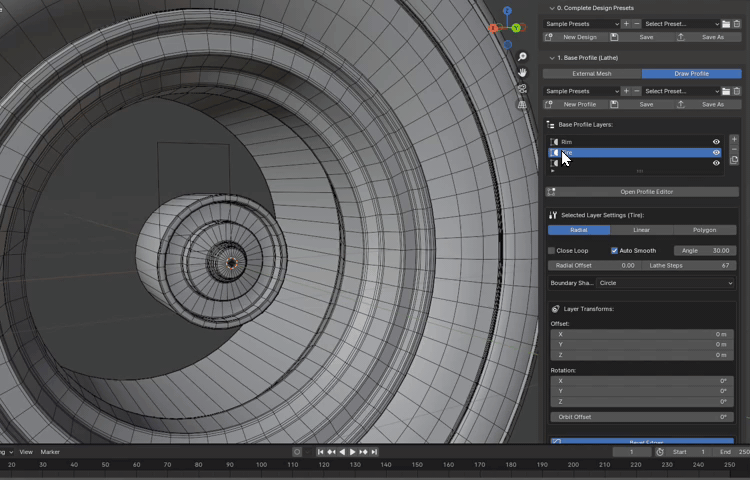750x480 pixels.
Task: Delete preset trash icon in Complete Design Presets
Action: pyautogui.click(x=737, y=23)
